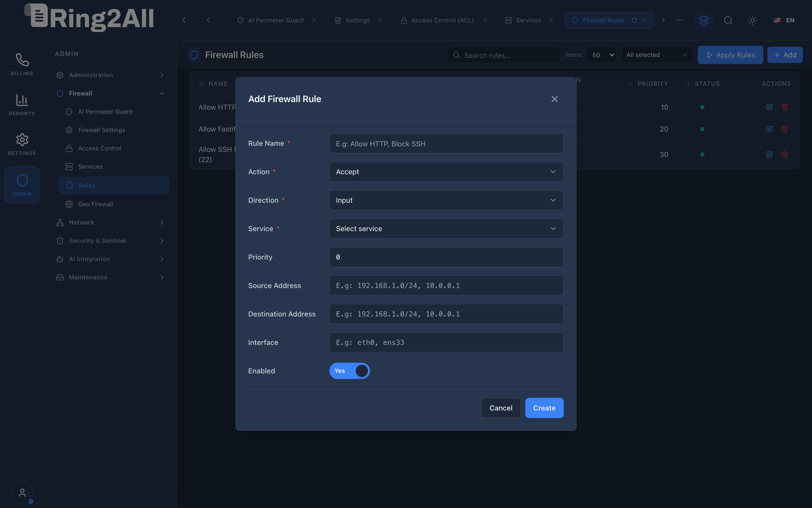Expand the Network menu section
This screenshot has height=508, width=812.
111,223
